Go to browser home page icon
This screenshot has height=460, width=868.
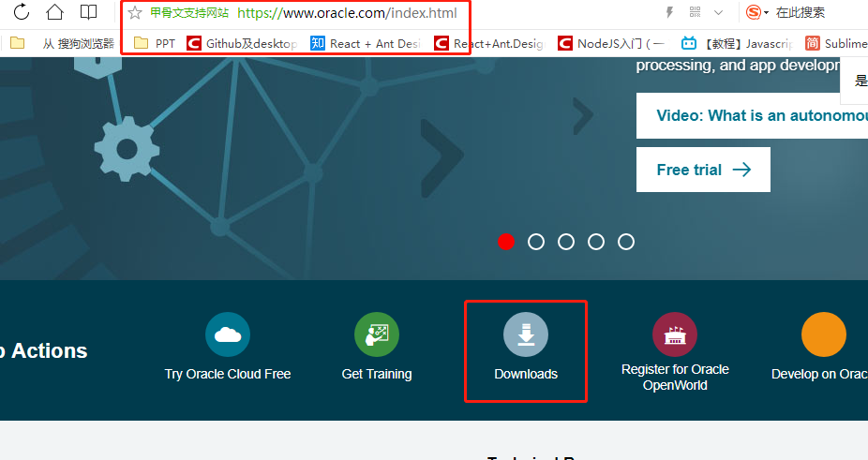(x=54, y=11)
